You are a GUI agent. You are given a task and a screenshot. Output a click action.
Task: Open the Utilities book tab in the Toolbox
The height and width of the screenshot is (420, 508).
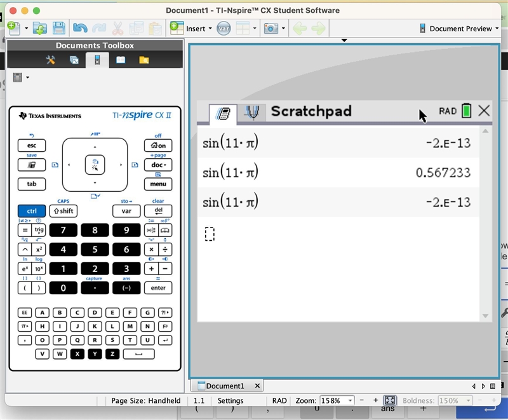[x=121, y=60]
